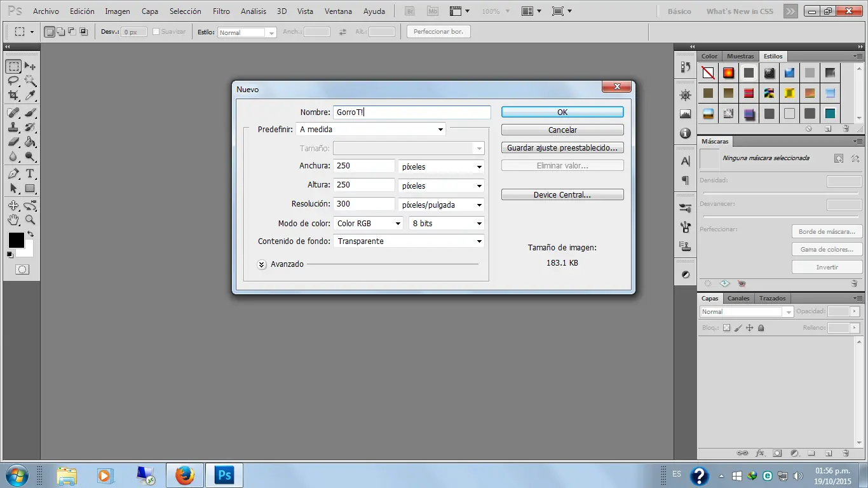This screenshot has width=868, height=488.
Task: Switch to the Trazados tab
Action: 772,298
